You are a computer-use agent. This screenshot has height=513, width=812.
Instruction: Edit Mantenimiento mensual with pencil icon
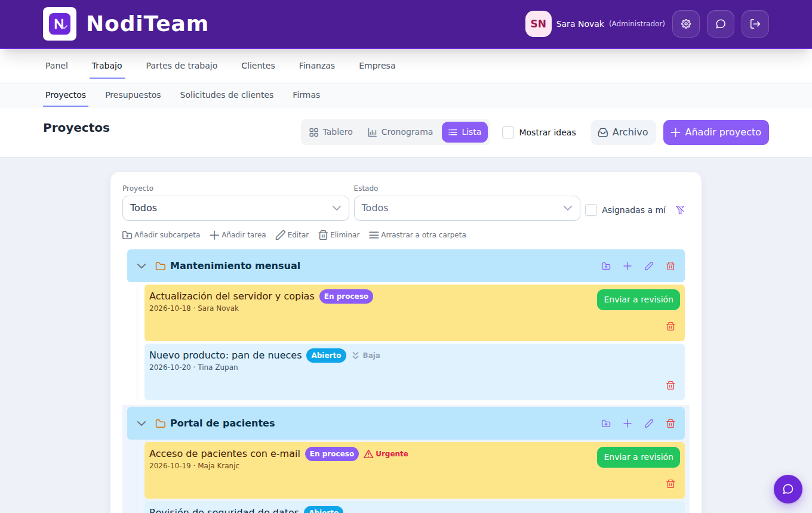(x=649, y=266)
